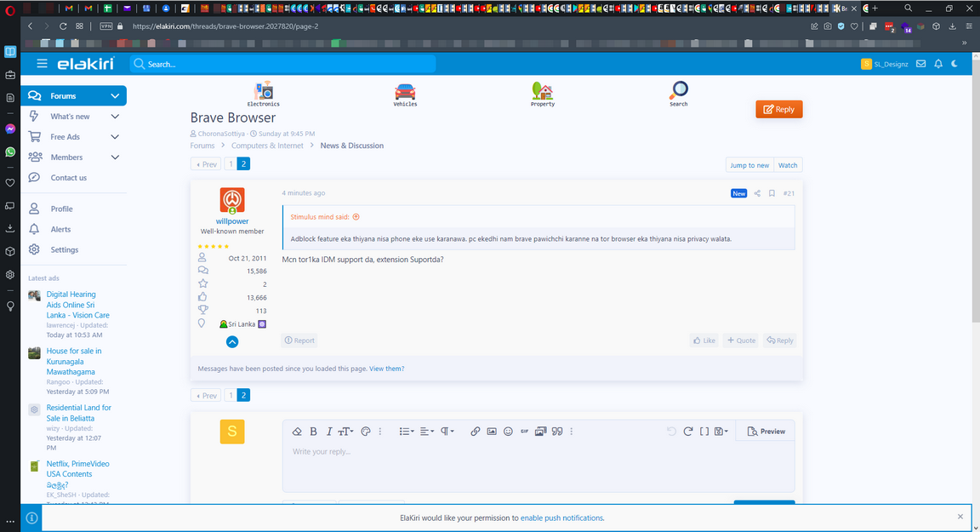
Task: Expand the Members sidebar section
Action: coord(115,157)
